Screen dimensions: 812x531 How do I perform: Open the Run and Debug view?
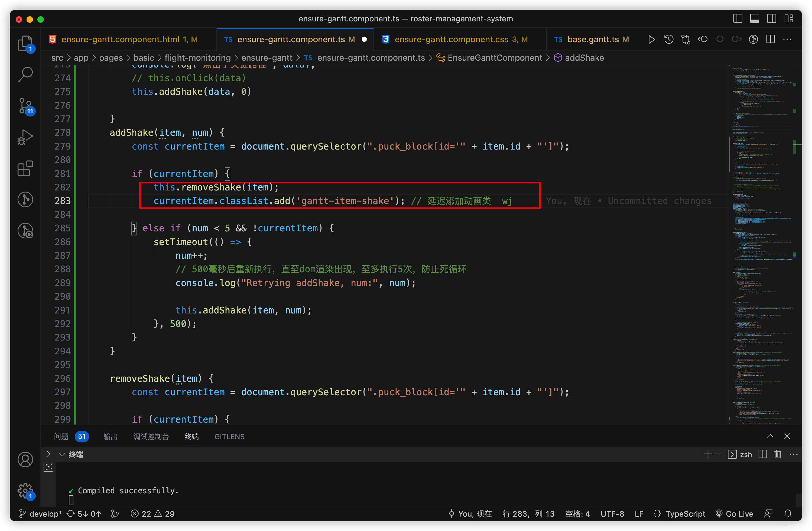pos(25,137)
